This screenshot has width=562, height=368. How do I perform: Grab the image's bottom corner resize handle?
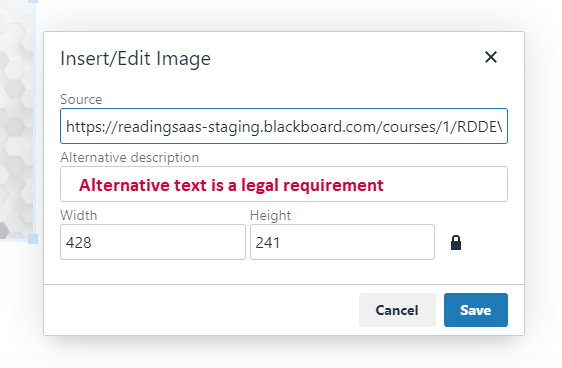click(33, 239)
